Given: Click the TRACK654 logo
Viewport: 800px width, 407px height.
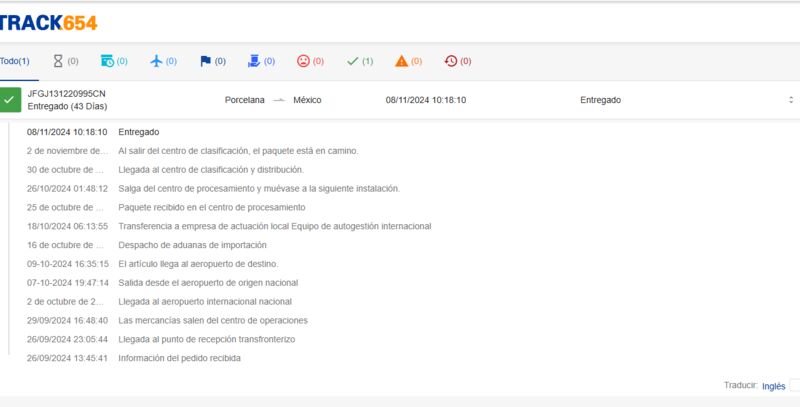Looking at the screenshot, I should click(x=48, y=22).
